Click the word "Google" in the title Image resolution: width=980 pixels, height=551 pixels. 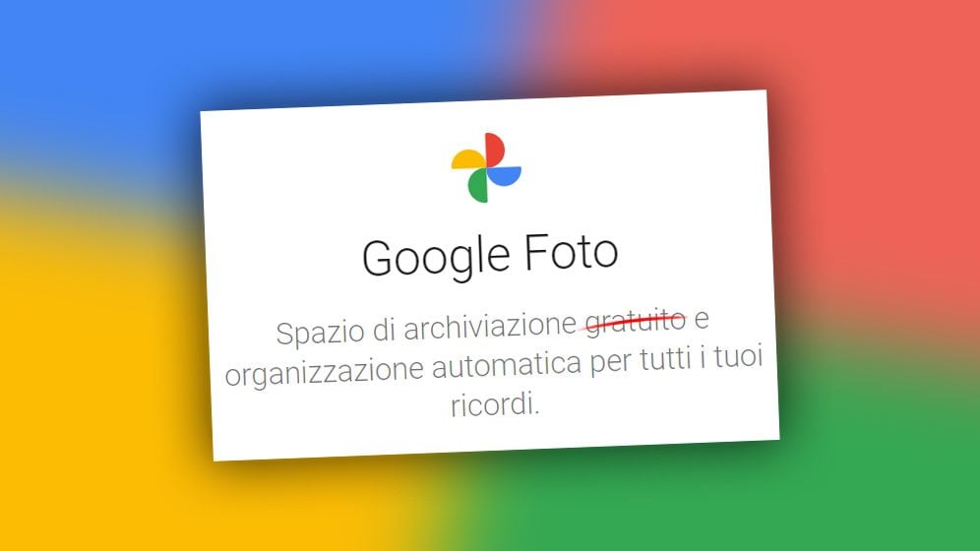[x=436, y=257]
